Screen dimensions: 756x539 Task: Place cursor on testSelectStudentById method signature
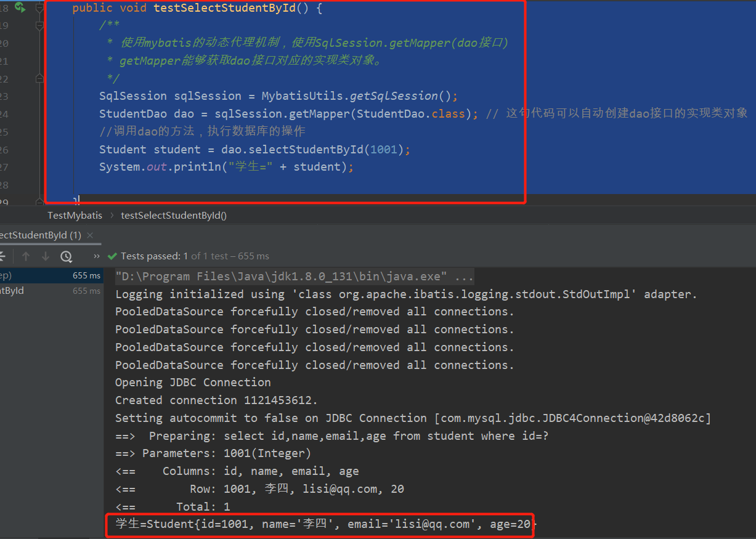(x=197, y=9)
